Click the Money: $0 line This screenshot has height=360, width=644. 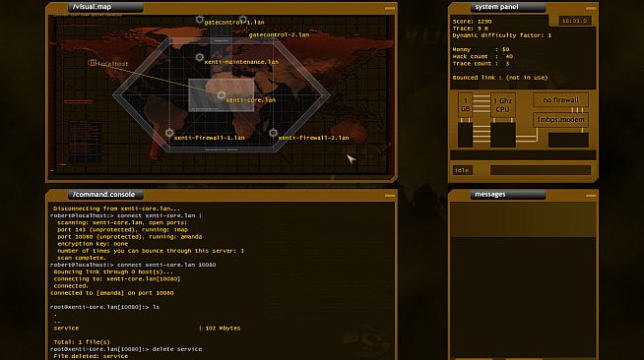[x=481, y=49]
